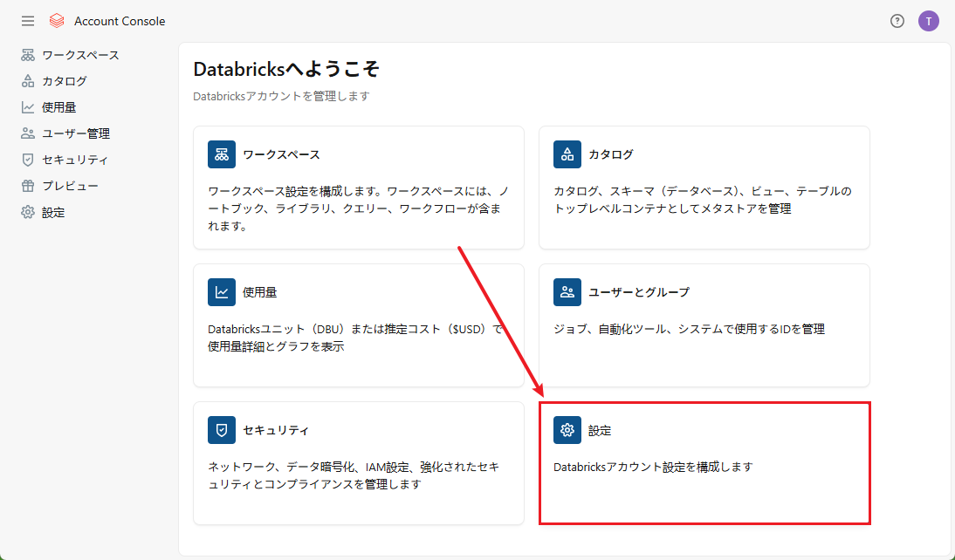Open the ユーザーとグループ card title

click(x=638, y=292)
